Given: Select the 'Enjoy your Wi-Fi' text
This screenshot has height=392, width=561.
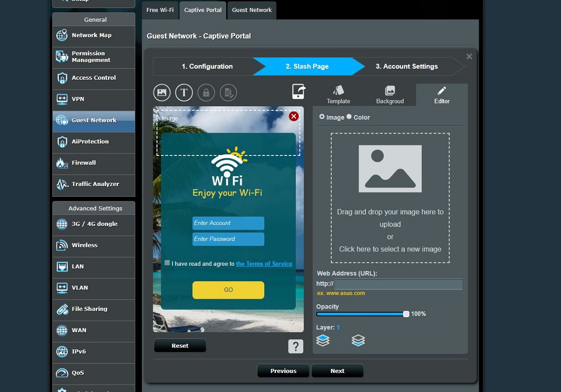Looking at the screenshot, I should 228,193.
